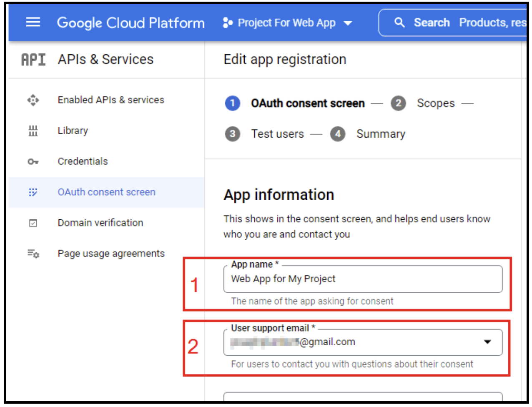Click the Credentials key icon
The height and width of the screenshot is (407, 532).
tap(33, 161)
